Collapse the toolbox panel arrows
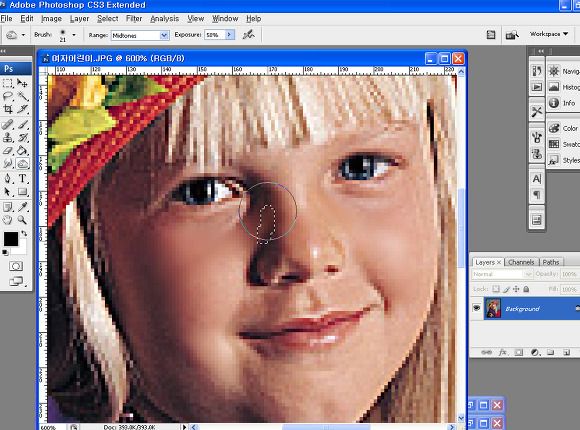580x430 pixels. click(3, 51)
